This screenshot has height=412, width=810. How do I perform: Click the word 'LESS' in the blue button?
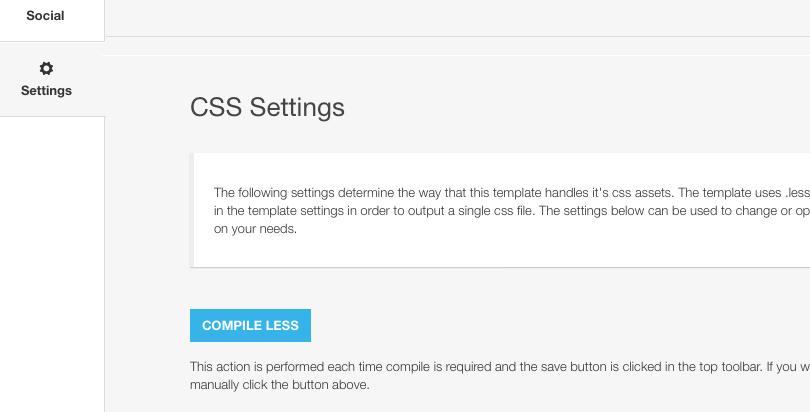[282, 325]
